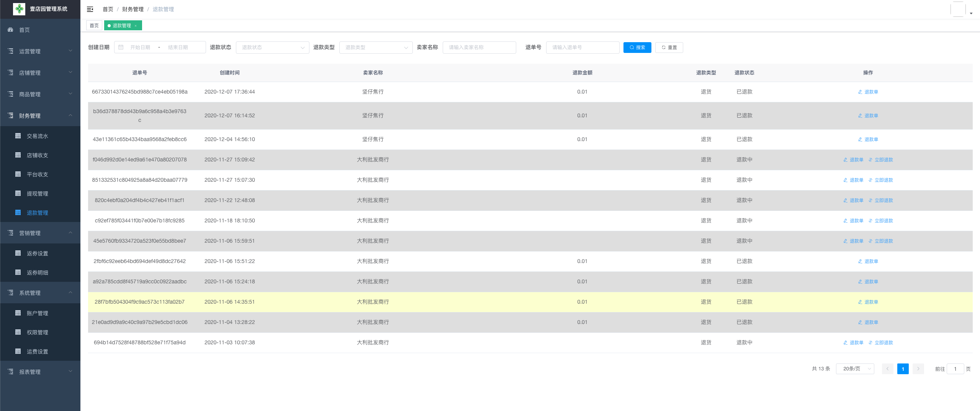980x411 pixels.
Task: Click the calendar icon in date picker
Action: click(121, 48)
